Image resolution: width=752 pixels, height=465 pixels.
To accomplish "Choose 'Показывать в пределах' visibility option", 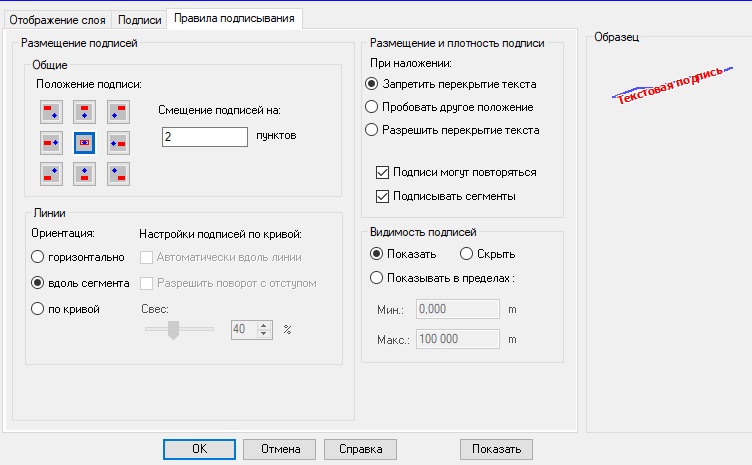I will (x=376, y=278).
